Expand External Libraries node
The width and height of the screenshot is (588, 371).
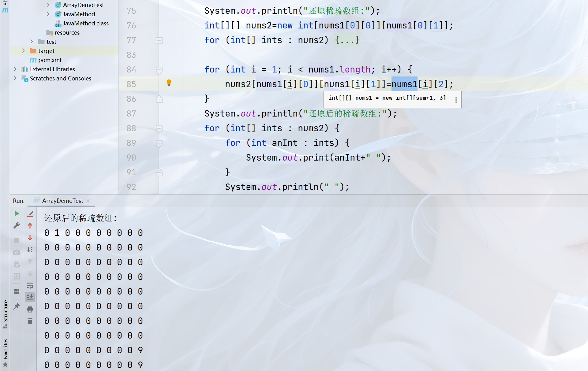(15, 69)
